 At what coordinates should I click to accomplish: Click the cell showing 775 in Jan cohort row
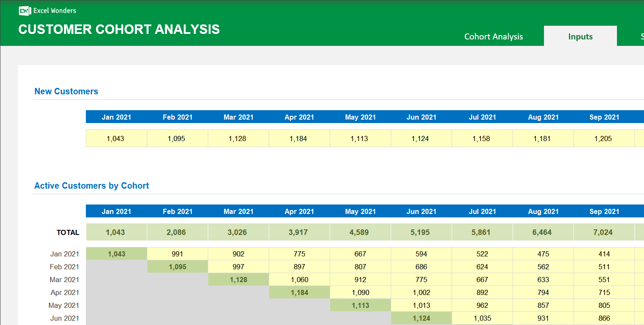point(299,253)
